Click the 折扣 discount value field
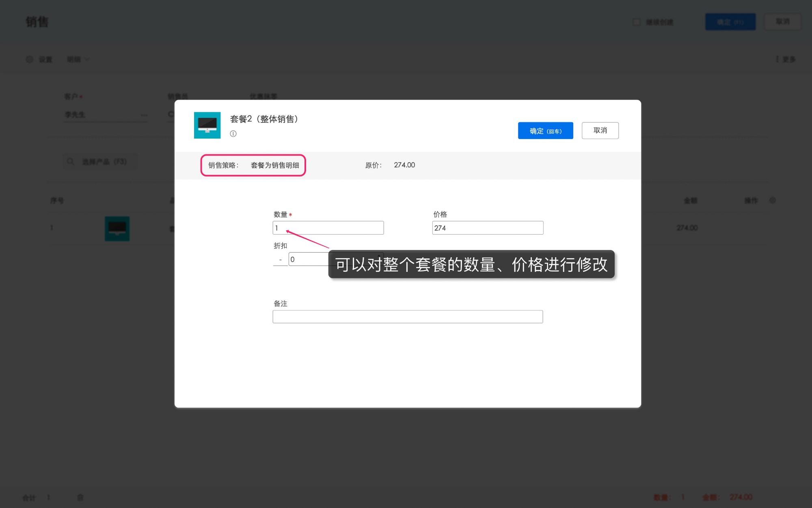The width and height of the screenshot is (812, 508). (309, 259)
